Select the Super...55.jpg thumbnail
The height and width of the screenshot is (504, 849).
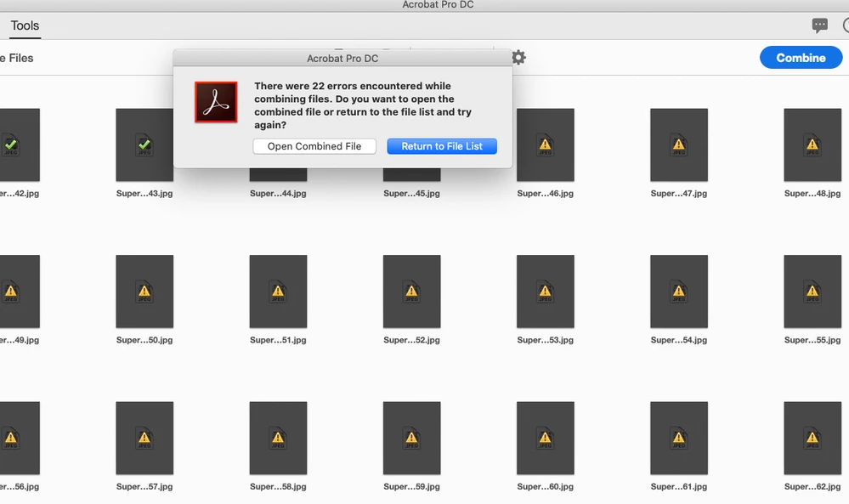[812, 292]
